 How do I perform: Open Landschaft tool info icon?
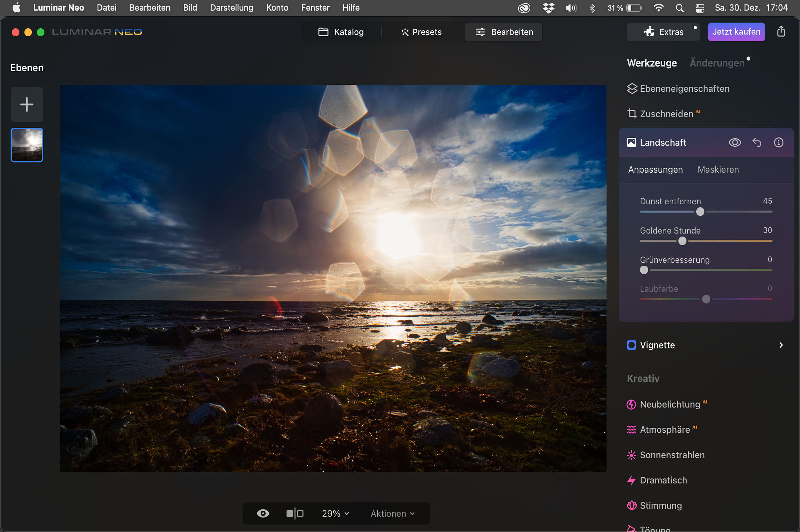[778, 143]
